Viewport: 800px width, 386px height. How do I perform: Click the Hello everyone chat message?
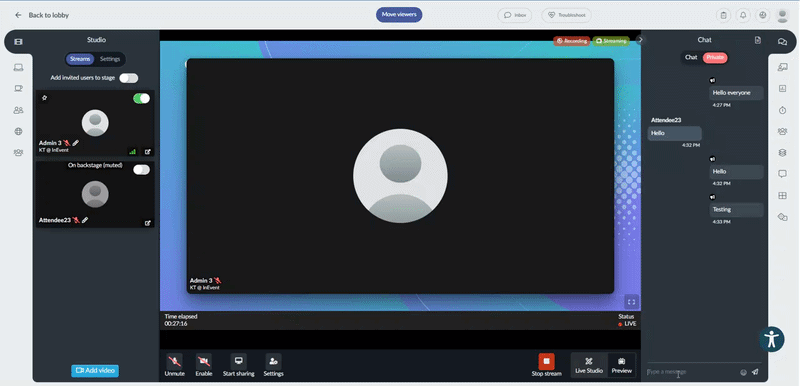[736, 93]
